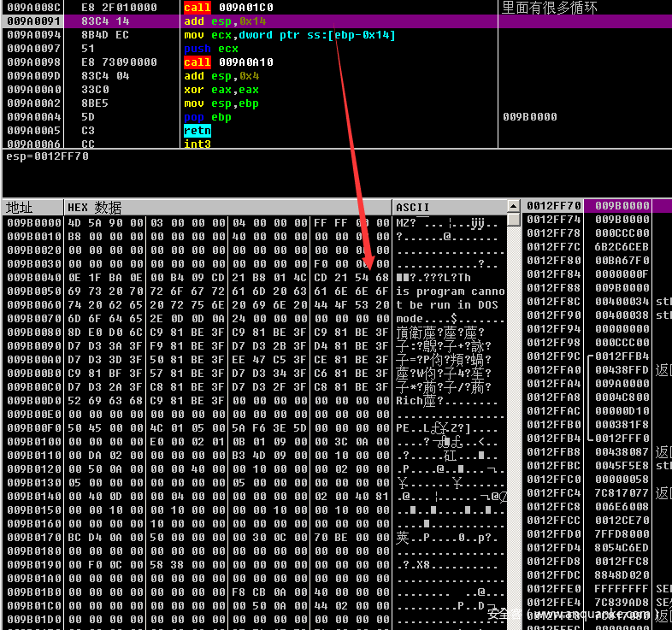Click the scroll-up arrow of the hex dump pane

[x=513, y=206]
